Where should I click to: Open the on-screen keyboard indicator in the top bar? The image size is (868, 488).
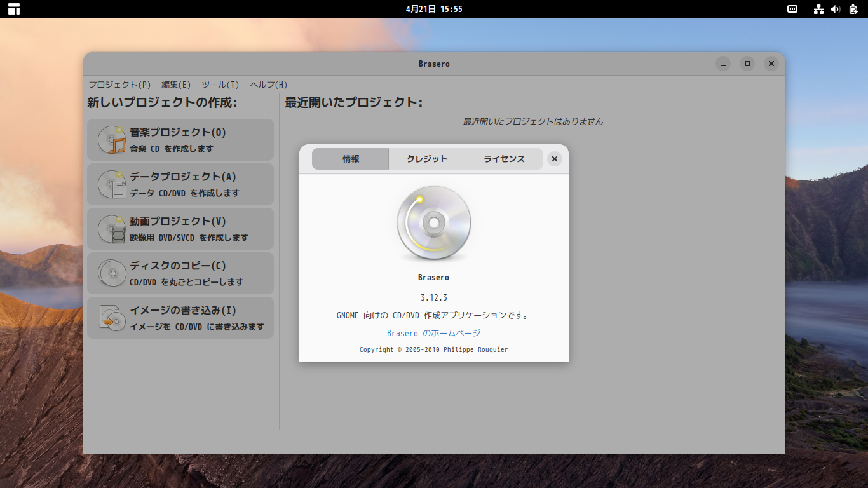click(792, 9)
